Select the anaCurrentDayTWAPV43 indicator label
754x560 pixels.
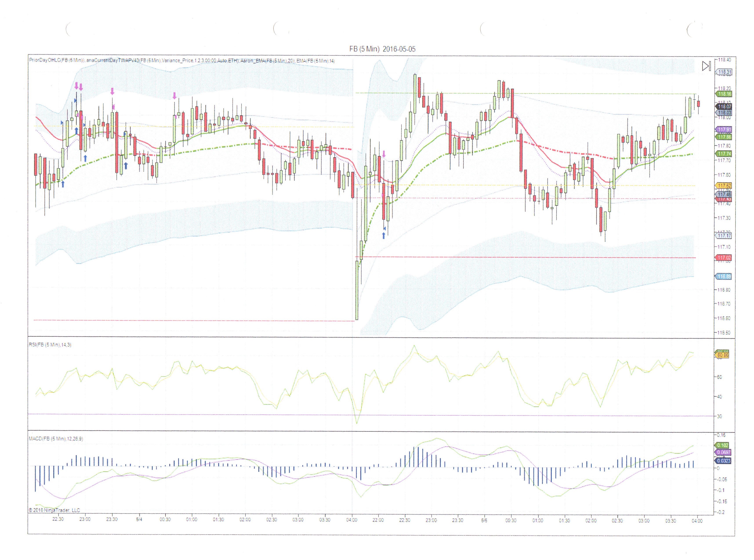[x=163, y=61]
